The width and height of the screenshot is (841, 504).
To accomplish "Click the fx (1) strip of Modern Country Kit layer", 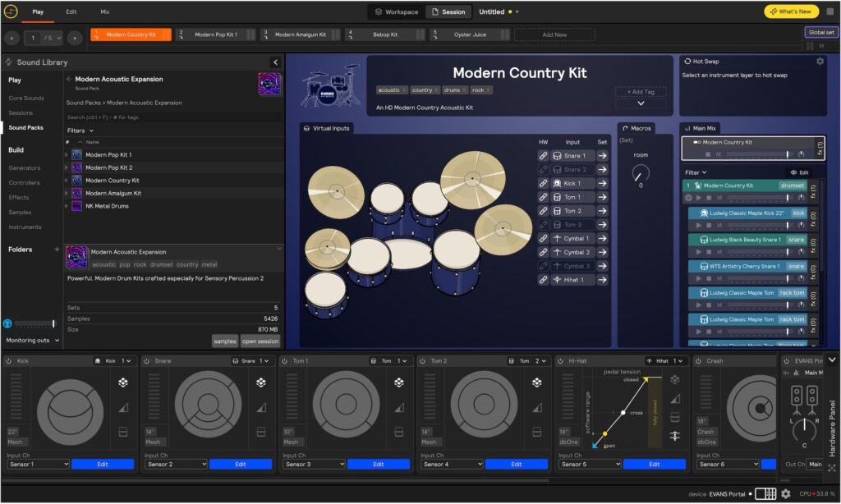I will coord(813,191).
